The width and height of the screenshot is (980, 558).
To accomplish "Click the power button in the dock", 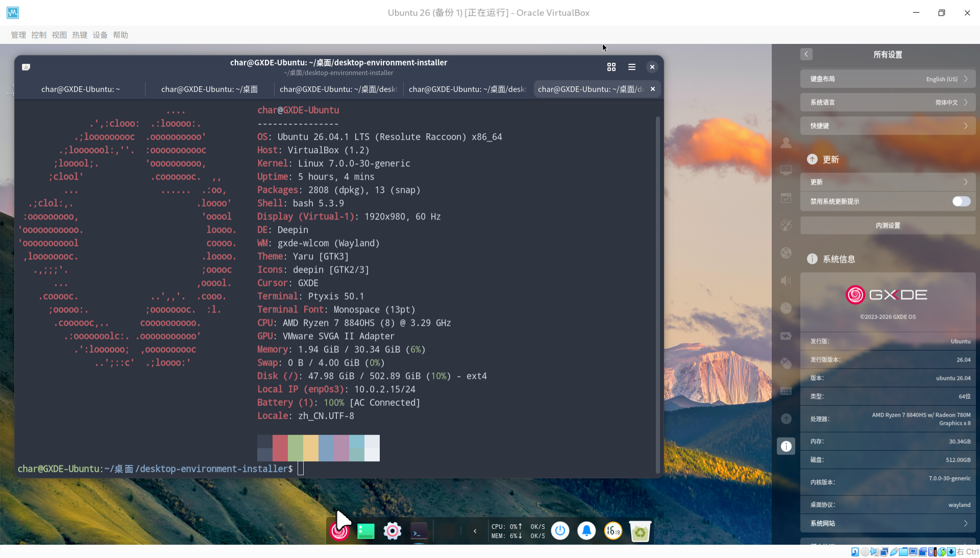I will [x=560, y=531].
